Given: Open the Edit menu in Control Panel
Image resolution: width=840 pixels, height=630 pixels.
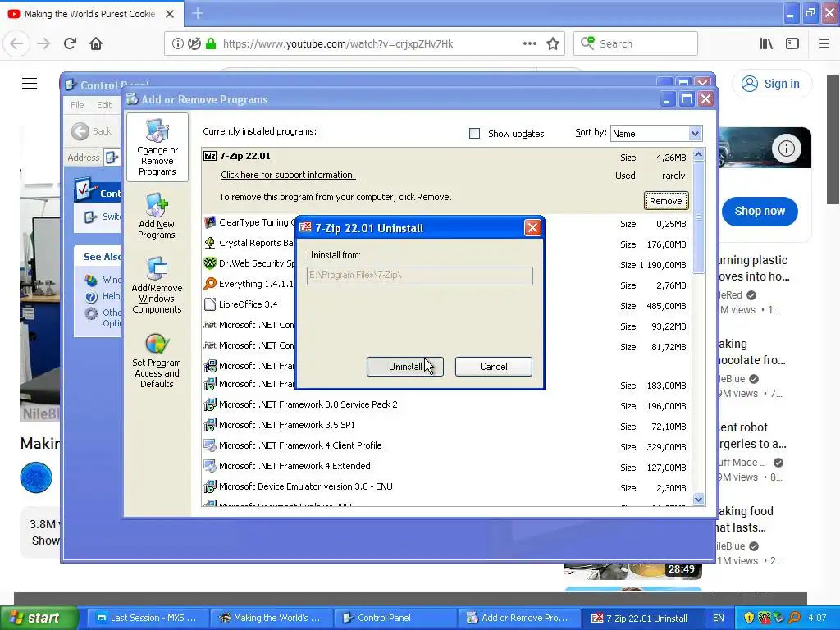Looking at the screenshot, I should point(104,105).
